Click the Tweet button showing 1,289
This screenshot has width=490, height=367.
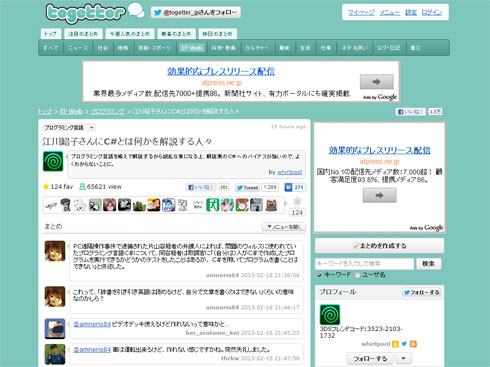click(x=247, y=187)
